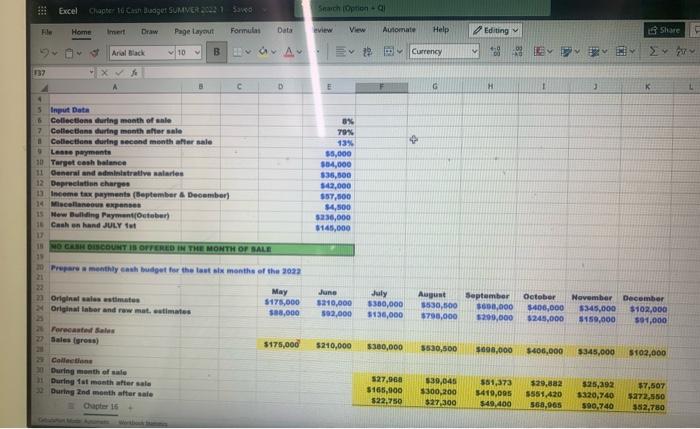Click the formula bar confirm checkmark
This screenshot has height=429, width=700.
119,72
